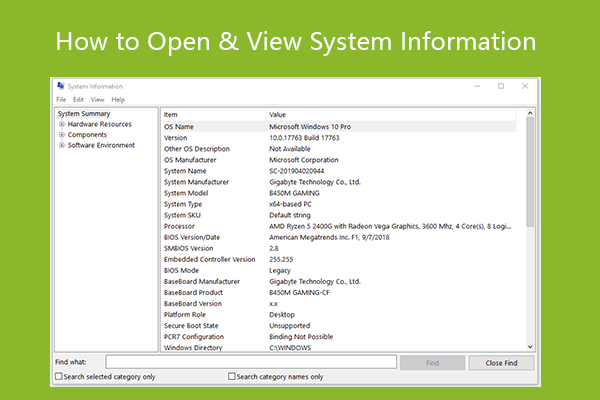The image size is (600, 400).
Task: Select the SMBIOS Version item
Action: (189, 248)
